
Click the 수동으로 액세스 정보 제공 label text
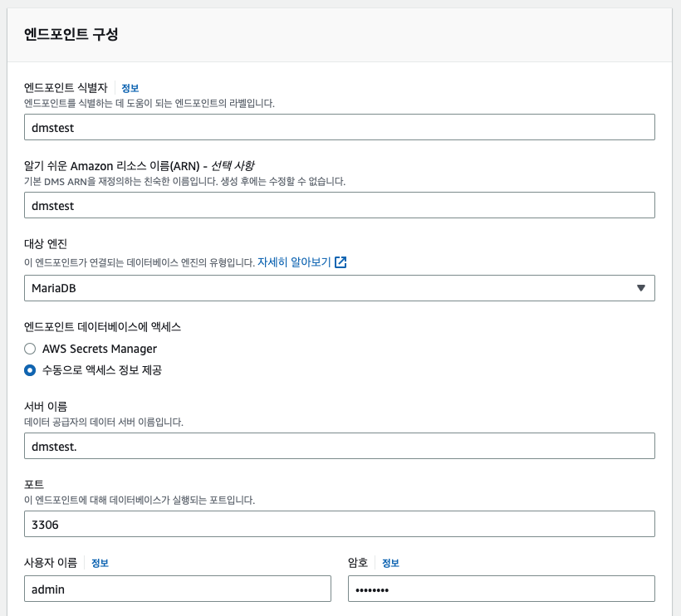pyautogui.click(x=102, y=370)
